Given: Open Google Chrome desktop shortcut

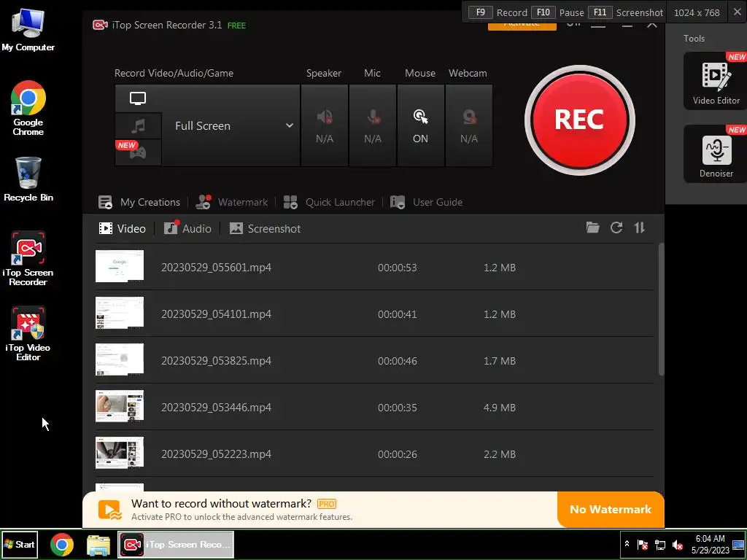Looking at the screenshot, I should coord(28,108).
